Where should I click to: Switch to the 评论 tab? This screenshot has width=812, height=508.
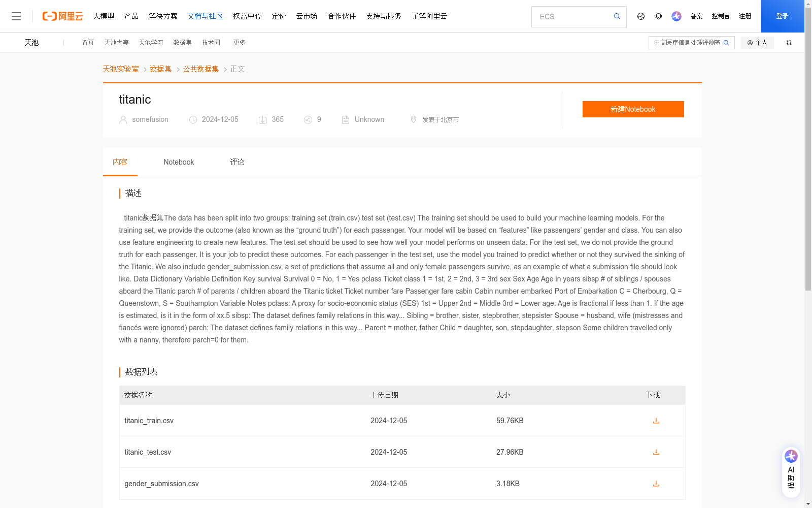[x=237, y=162]
